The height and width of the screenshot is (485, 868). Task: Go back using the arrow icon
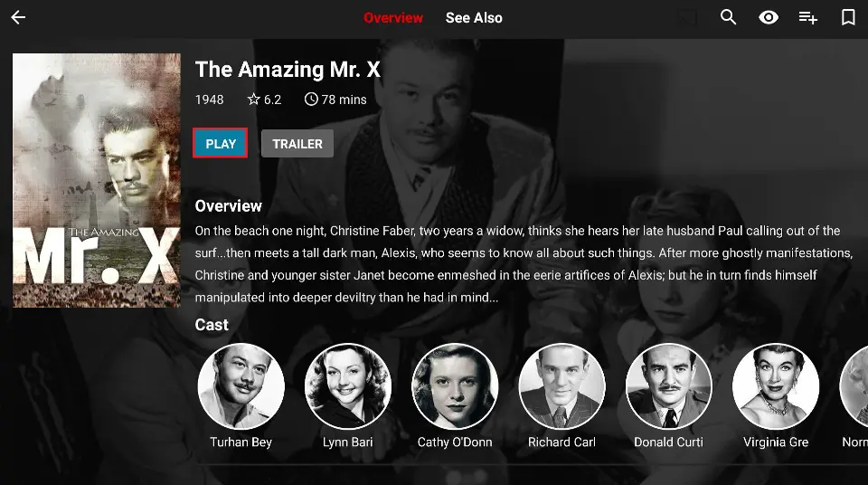[x=18, y=18]
